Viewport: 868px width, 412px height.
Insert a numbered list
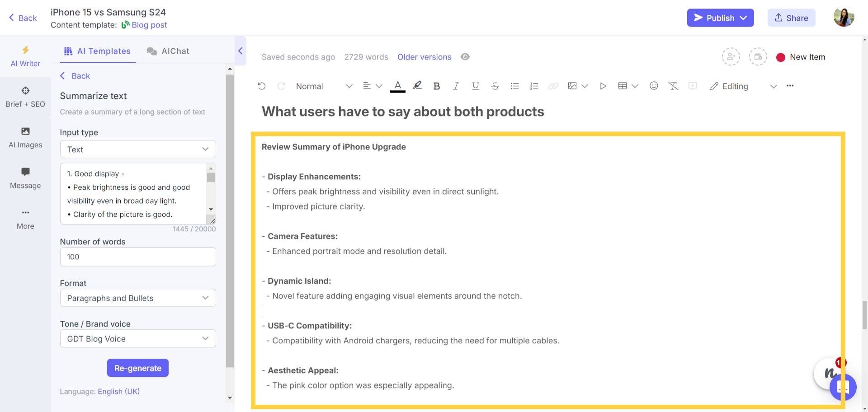(x=534, y=86)
